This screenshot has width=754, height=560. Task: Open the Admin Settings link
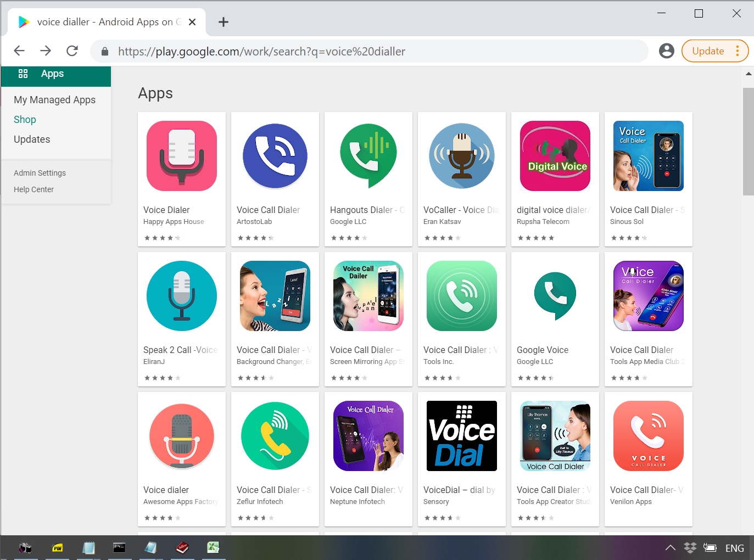click(40, 173)
